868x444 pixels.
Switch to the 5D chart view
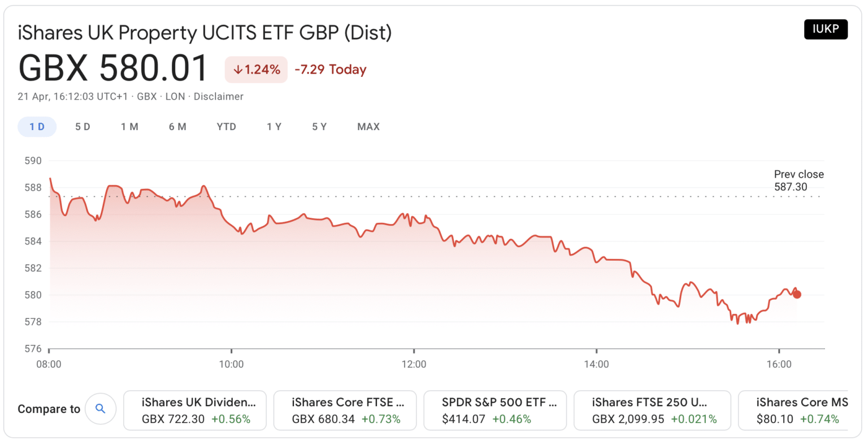coord(83,127)
